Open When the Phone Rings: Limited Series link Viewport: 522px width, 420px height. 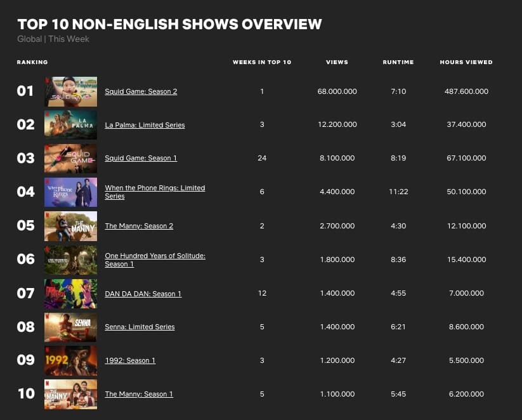click(155, 192)
